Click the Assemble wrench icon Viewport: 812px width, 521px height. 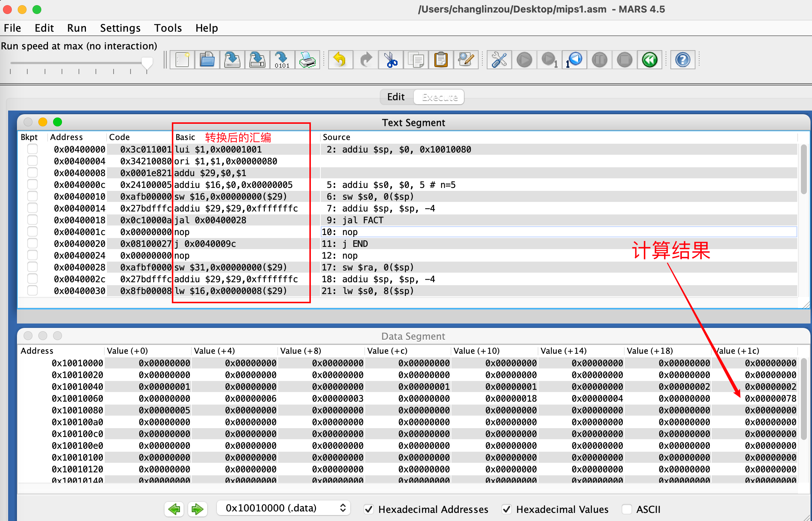pos(499,60)
